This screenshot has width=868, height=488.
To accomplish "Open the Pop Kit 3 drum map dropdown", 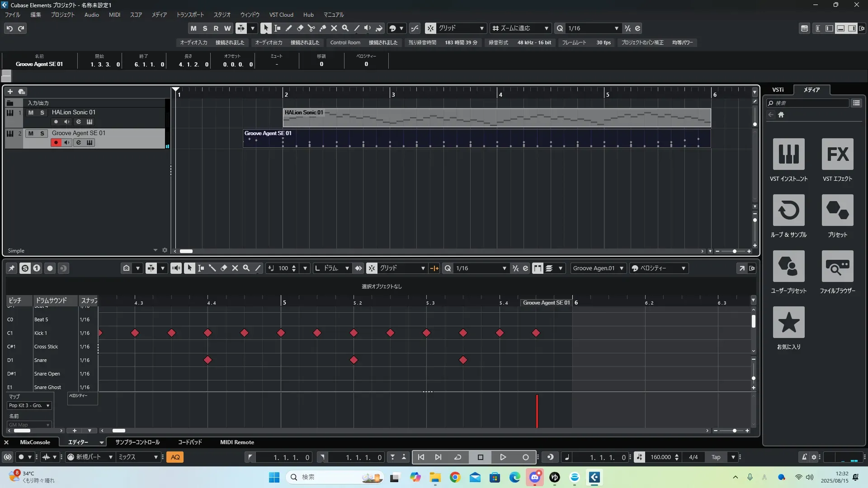I will [29, 405].
